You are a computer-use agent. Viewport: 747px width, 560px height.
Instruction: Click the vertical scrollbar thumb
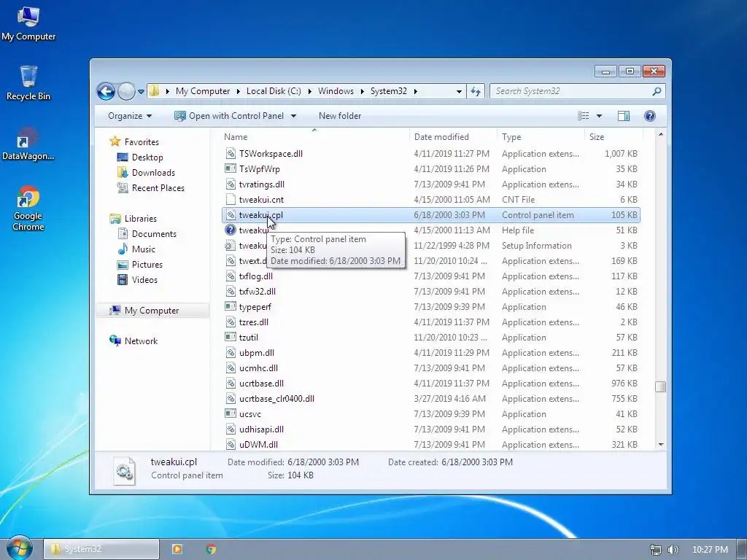(x=660, y=386)
